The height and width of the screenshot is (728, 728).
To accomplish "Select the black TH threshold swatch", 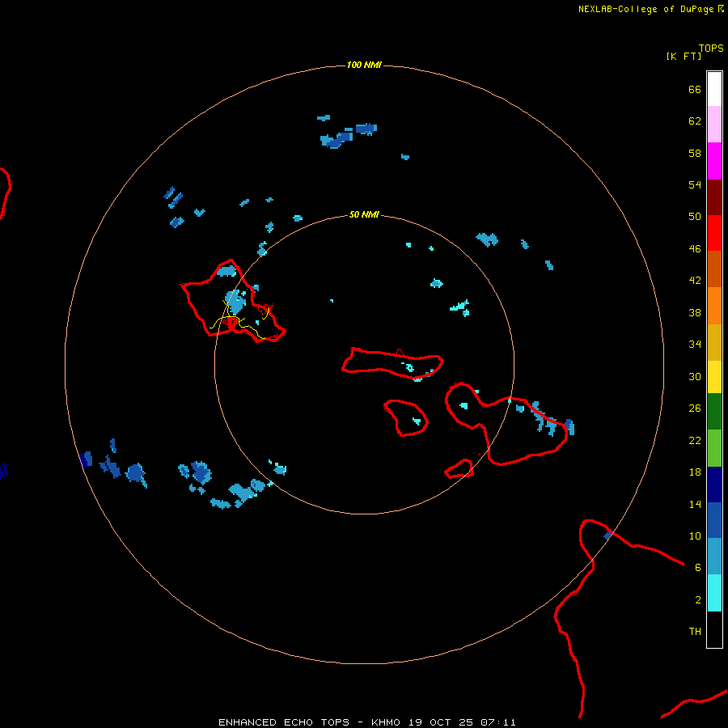I will (x=714, y=629).
